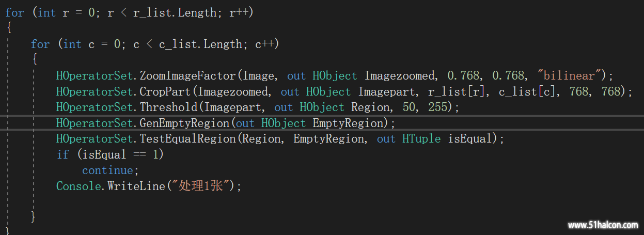
Task: Click the continue keyword
Action: (x=107, y=170)
